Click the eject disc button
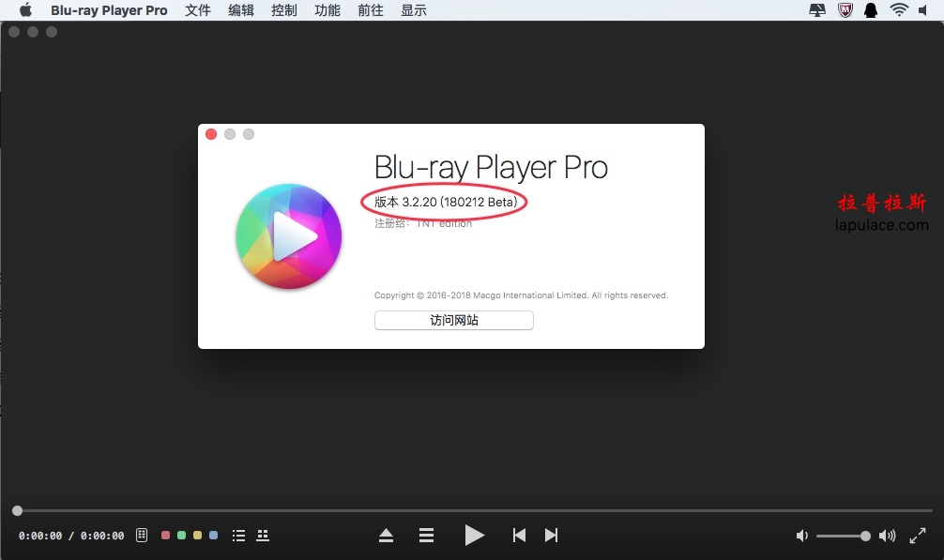The image size is (944, 560). click(x=386, y=536)
